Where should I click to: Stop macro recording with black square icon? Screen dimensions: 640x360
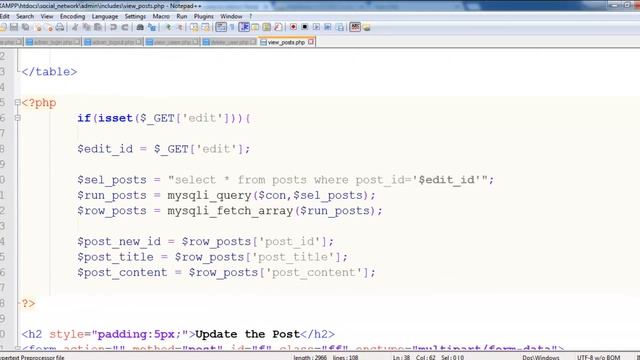[x=304, y=27]
